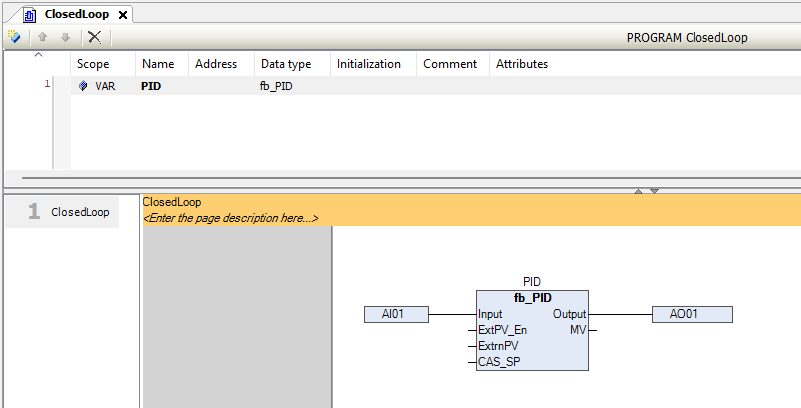Select the AO01 output box
801x408 pixels.
[x=692, y=314]
